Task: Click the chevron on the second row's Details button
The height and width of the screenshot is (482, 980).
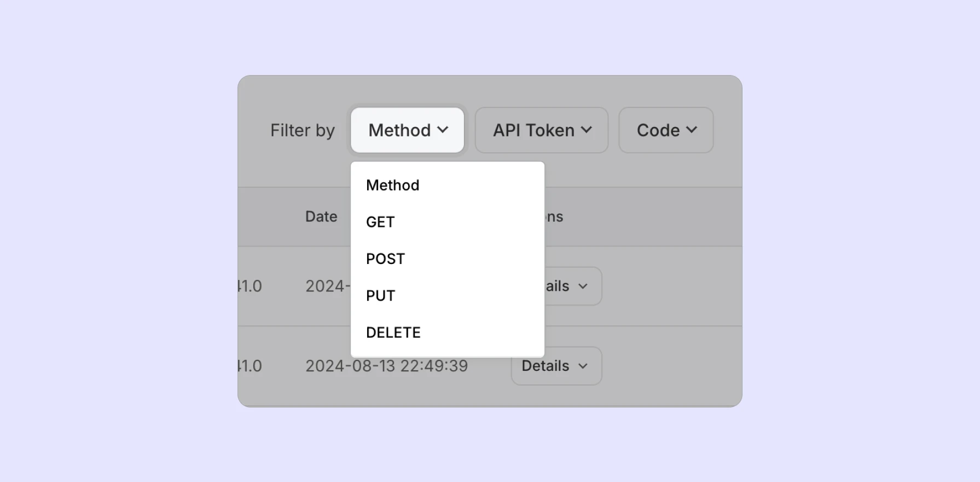Action: tap(583, 366)
